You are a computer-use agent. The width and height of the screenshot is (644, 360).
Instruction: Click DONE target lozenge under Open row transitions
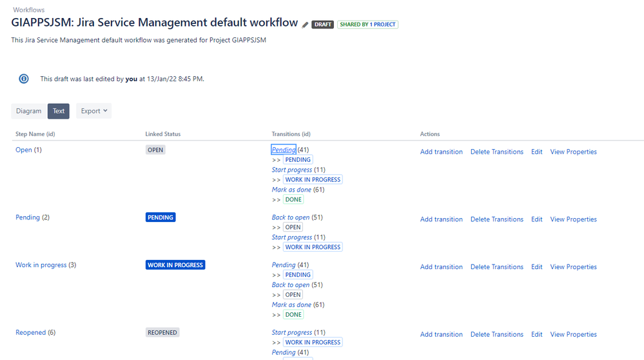pos(293,200)
